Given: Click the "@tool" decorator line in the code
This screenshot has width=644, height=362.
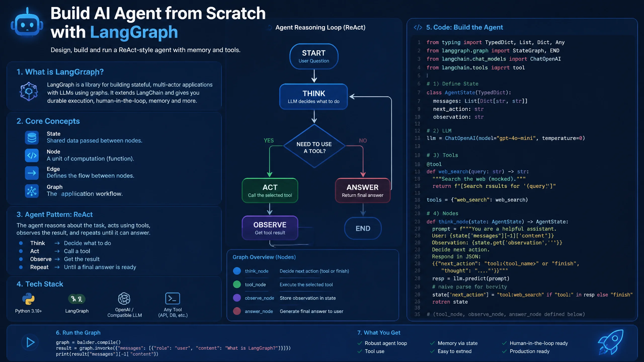Looking at the screenshot, I should [x=434, y=164].
